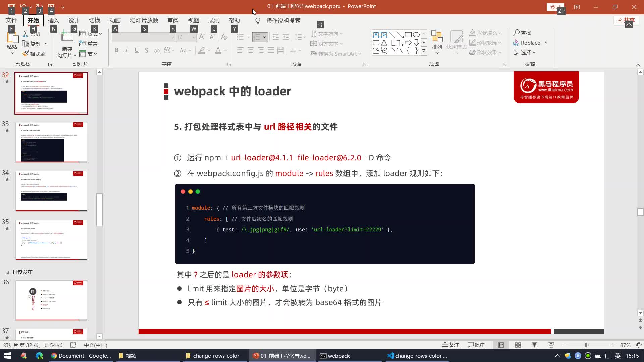
Task: Click the Reset (重置) slide icon
Action: [83, 44]
